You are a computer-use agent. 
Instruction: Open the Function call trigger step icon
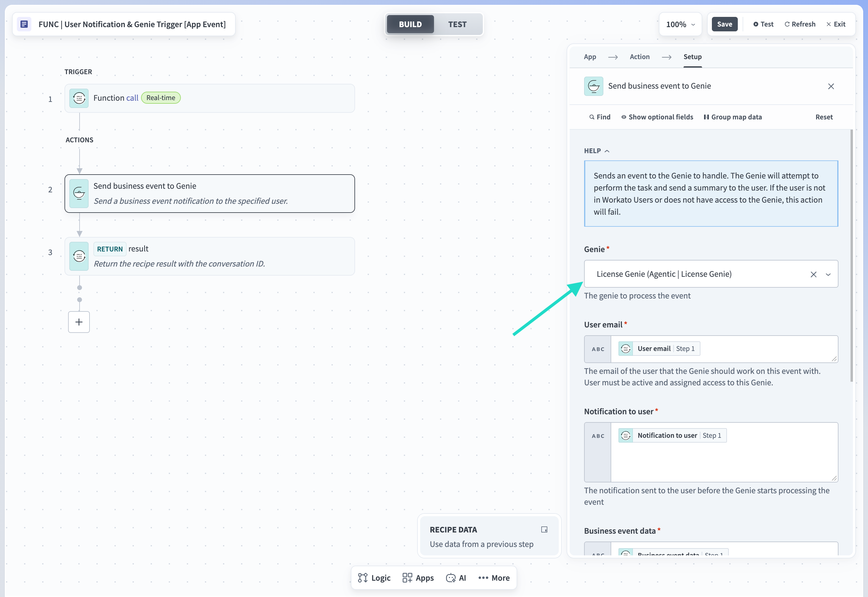(79, 98)
